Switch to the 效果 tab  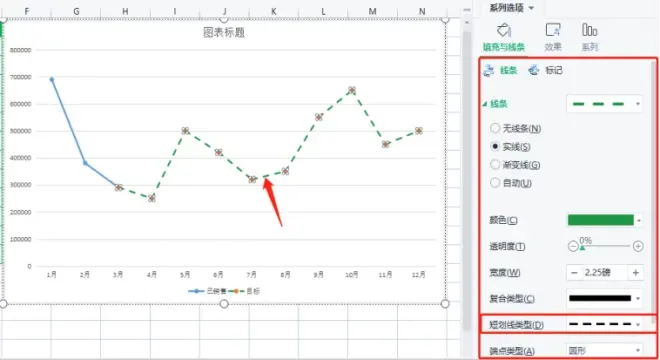(x=553, y=47)
